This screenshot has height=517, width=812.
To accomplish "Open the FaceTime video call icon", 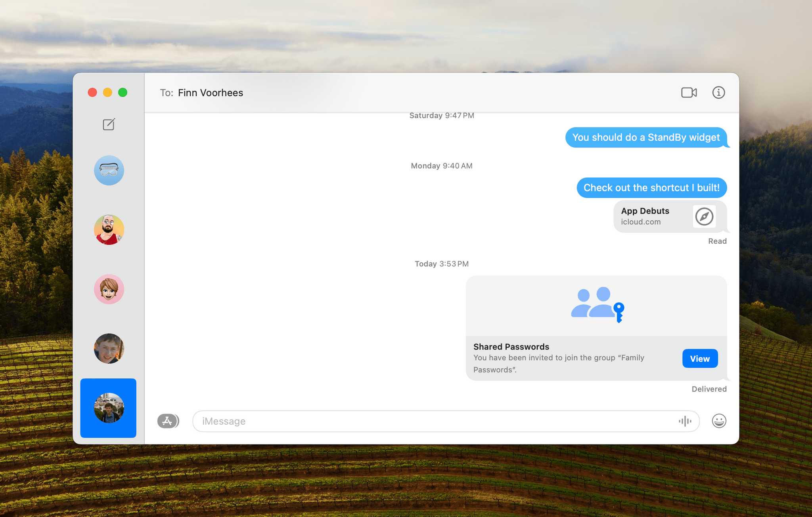I will pos(688,92).
